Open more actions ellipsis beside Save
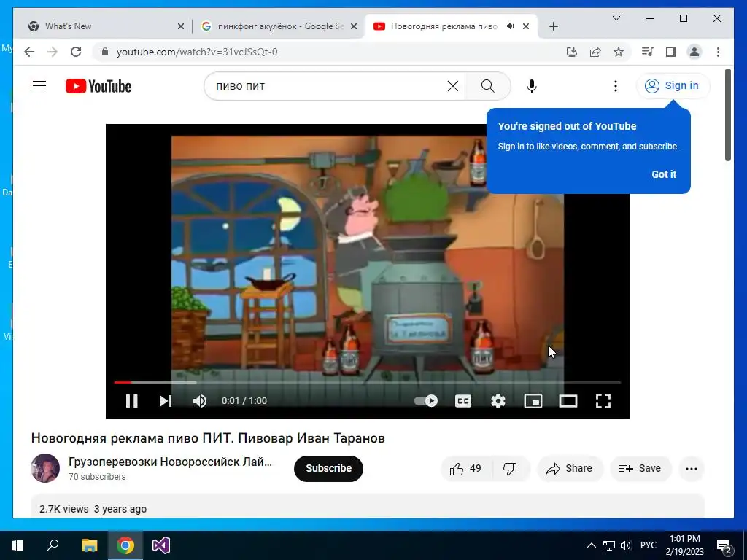 [692, 469]
